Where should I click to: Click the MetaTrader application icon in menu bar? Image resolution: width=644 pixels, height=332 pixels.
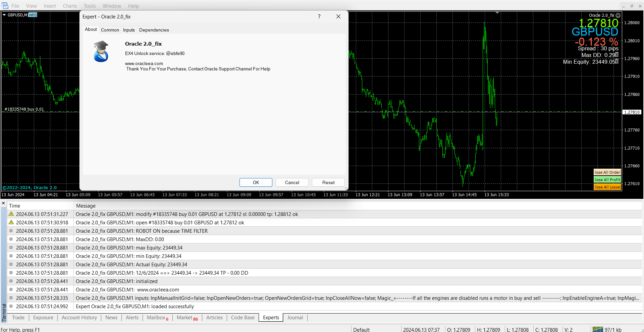tap(5, 6)
